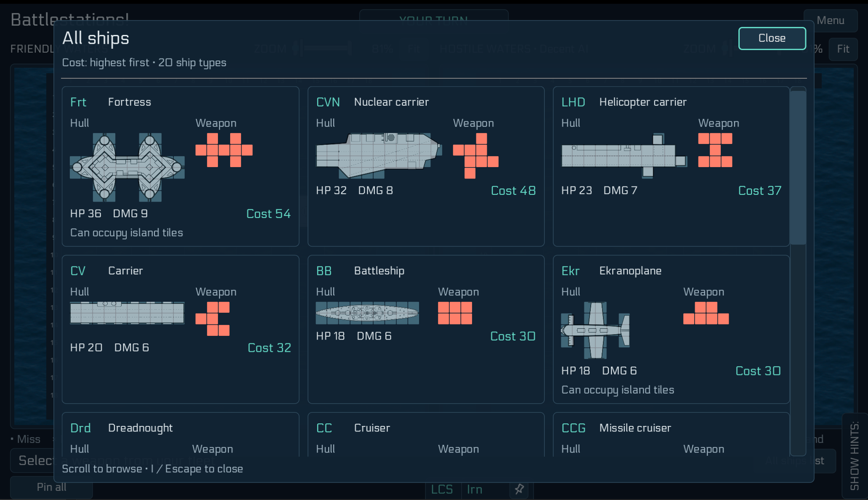Select the Helicopter carrier hull image

point(624,156)
